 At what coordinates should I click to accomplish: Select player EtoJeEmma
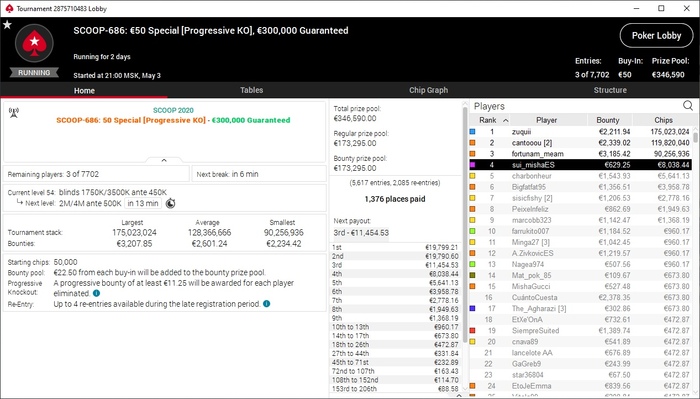click(580, 386)
